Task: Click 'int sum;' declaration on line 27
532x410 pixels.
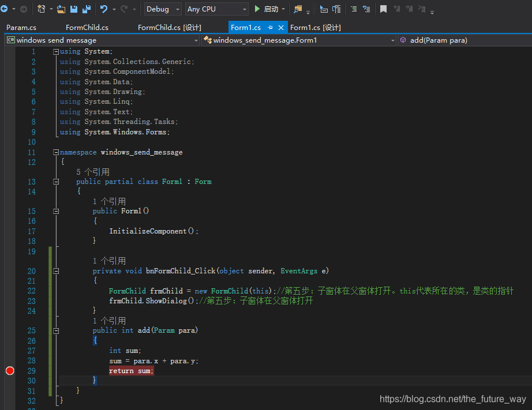Action: (x=125, y=351)
